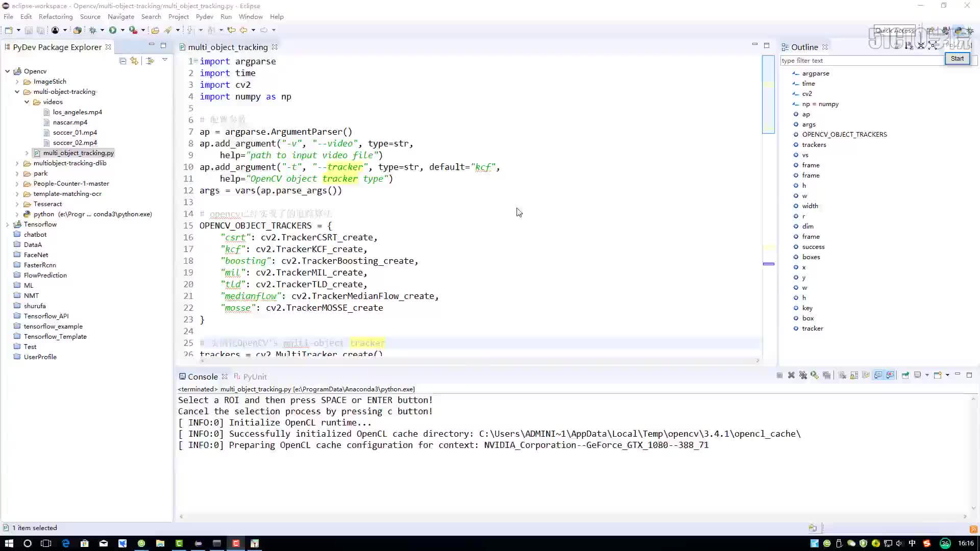
Task: Expand the ImageStich folder
Action: [x=17, y=81]
